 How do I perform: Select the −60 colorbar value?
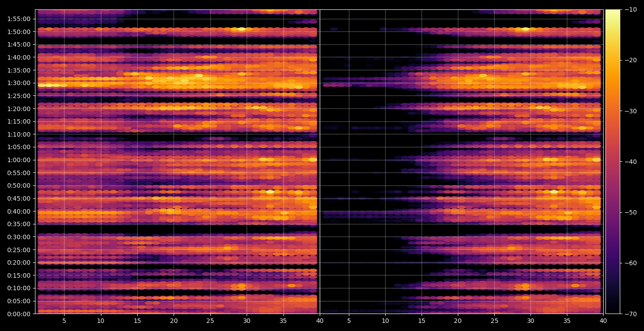[631, 263]
